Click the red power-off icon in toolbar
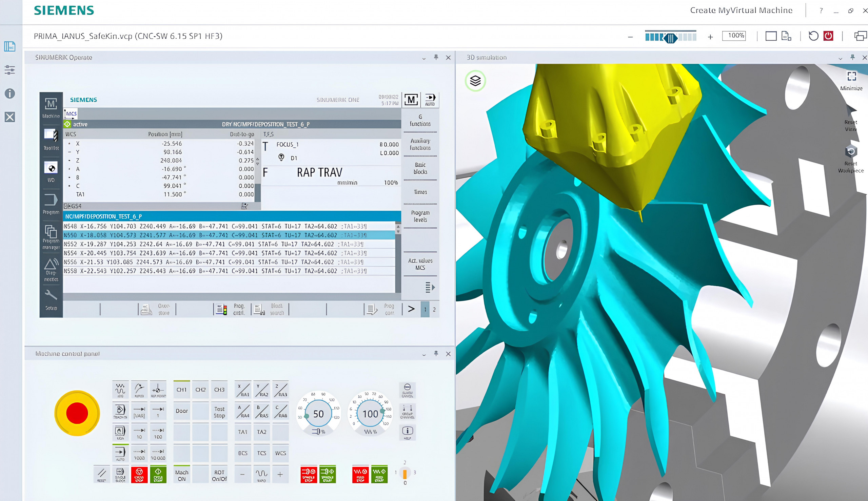 pyautogui.click(x=828, y=36)
